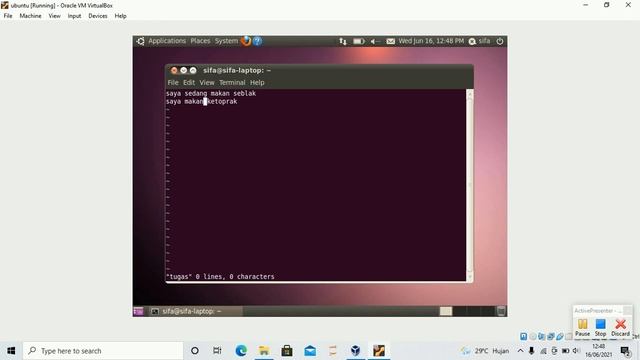Minimize the terminal using its titlebar button
640x360 pixels.
(x=184, y=70)
